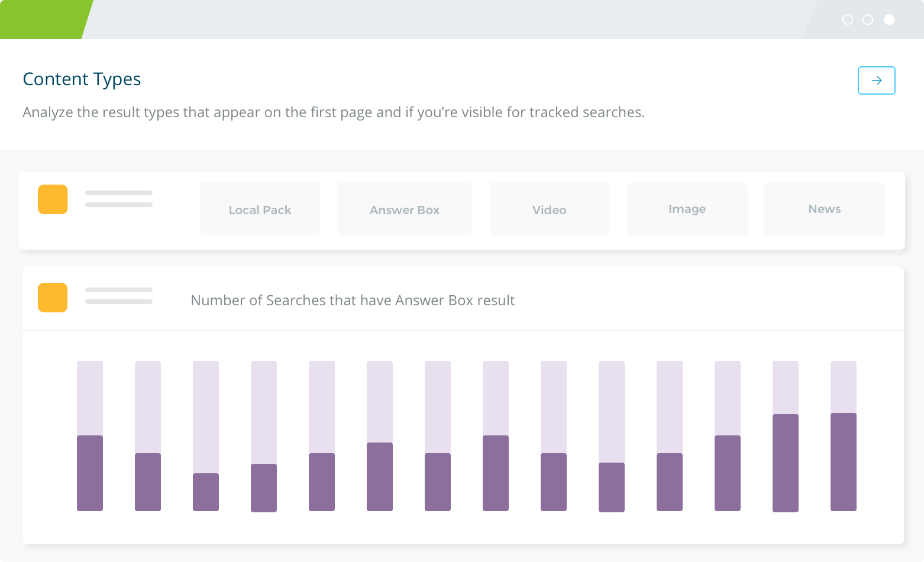
Task: Click the middle hollow dot in the top bar
Action: click(x=868, y=20)
